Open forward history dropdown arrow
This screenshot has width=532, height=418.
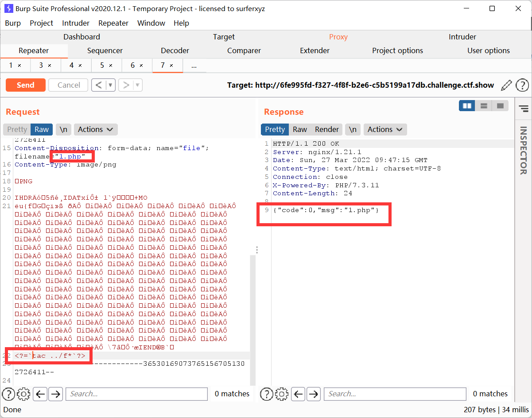pyautogui.click(x=138, y=85)
